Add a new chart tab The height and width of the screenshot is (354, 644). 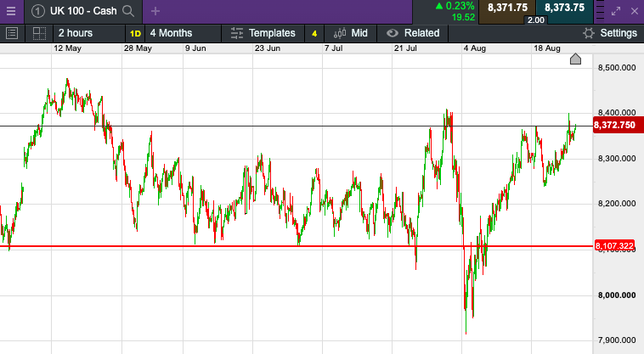(155, 11)
